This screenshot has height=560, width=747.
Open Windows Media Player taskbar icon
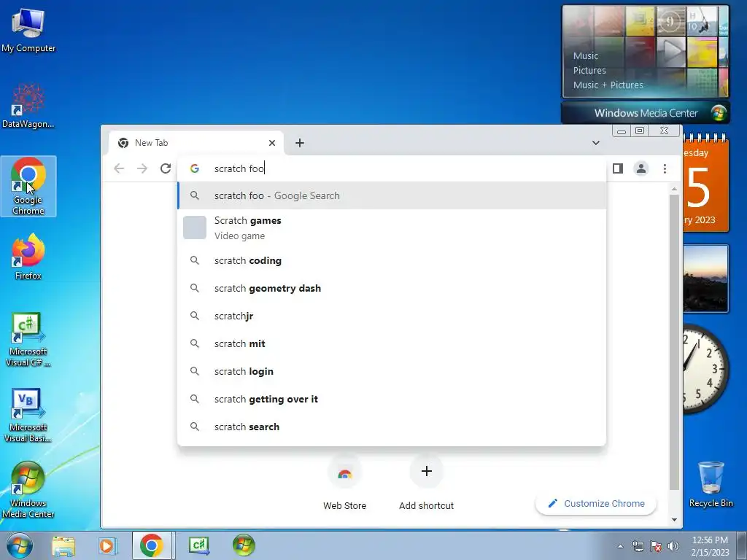(107, 545)
